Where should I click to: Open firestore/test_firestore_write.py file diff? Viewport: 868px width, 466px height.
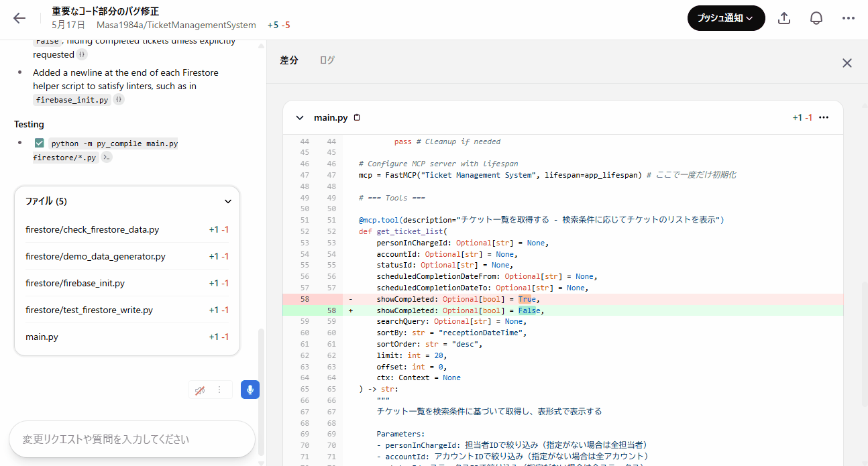[127, 310]
